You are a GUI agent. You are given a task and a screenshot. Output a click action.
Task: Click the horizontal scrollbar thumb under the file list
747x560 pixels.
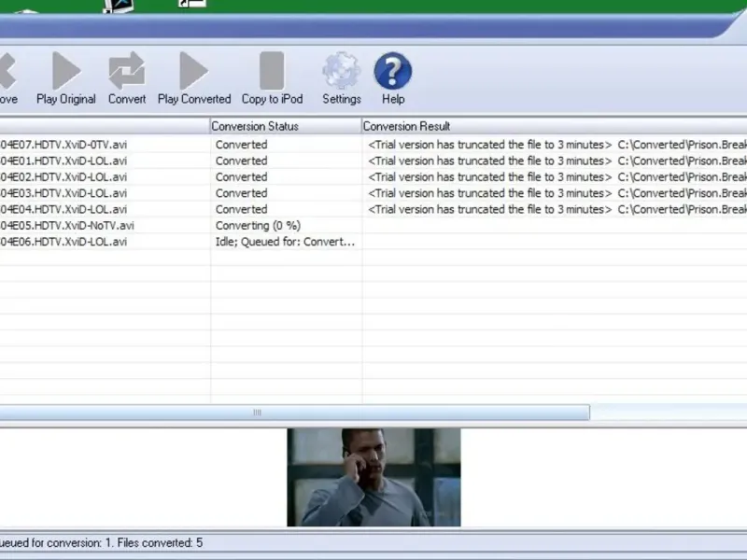point(294,413)
